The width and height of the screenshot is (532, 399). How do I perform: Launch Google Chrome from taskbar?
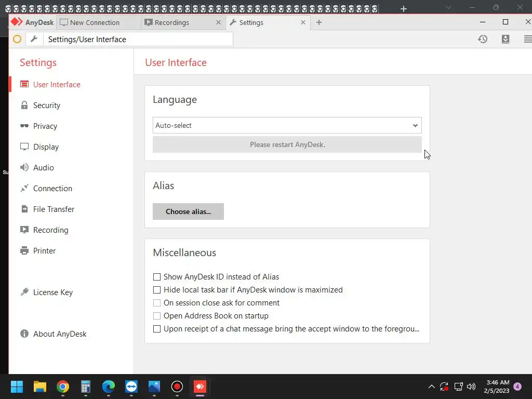(x=63, y=387)
